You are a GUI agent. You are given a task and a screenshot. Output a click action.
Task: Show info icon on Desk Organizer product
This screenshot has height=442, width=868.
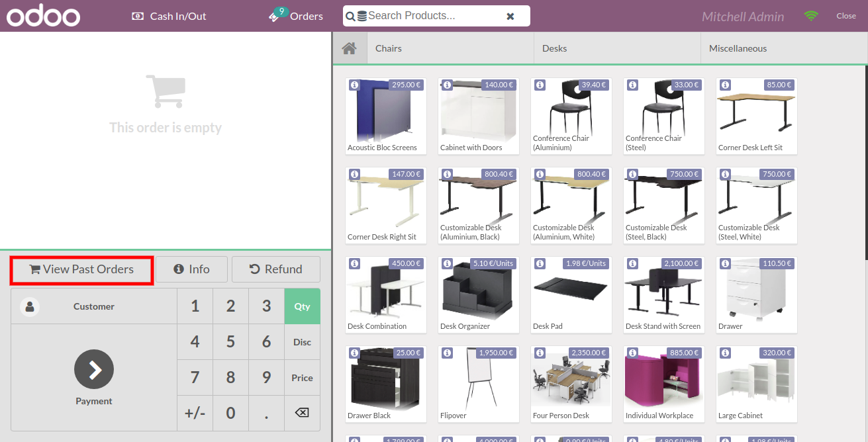tap(447, 264)
